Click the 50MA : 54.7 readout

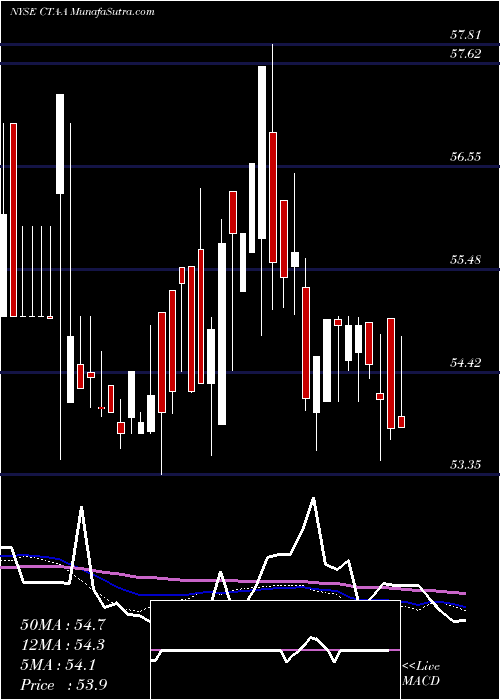point(63,625)
